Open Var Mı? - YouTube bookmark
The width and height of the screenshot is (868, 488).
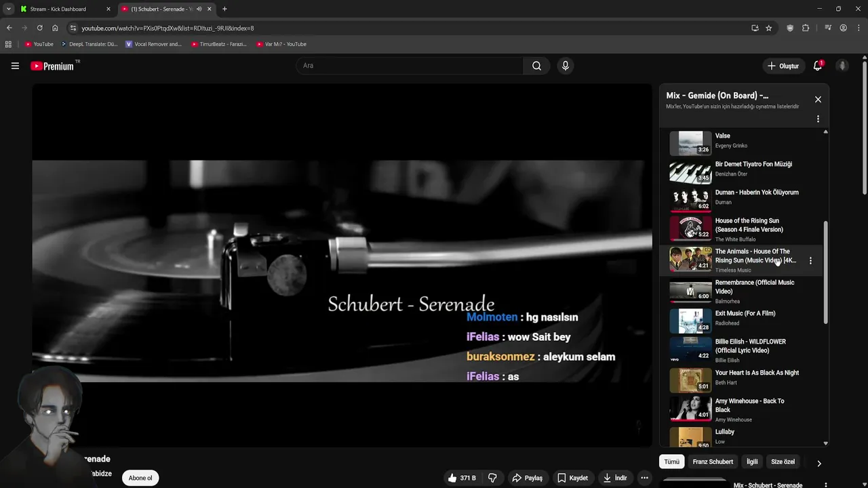click(281, 44)
